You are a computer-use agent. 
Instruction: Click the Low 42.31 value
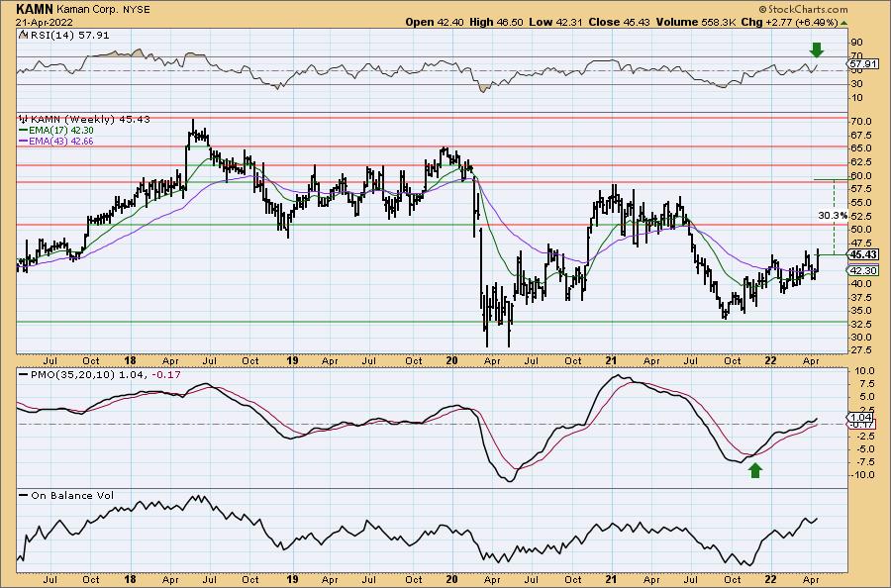(x=555, y=22)
